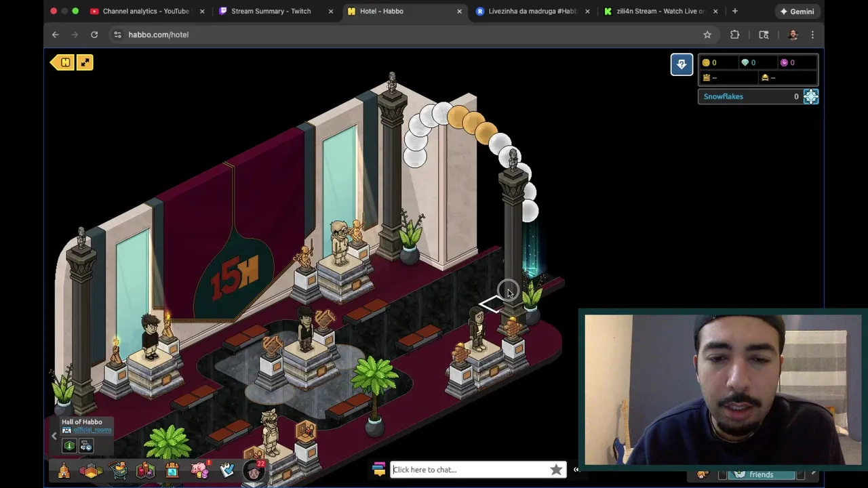Open the builders club blocks icon
The image size is (868, 488).
click(146, 470)
